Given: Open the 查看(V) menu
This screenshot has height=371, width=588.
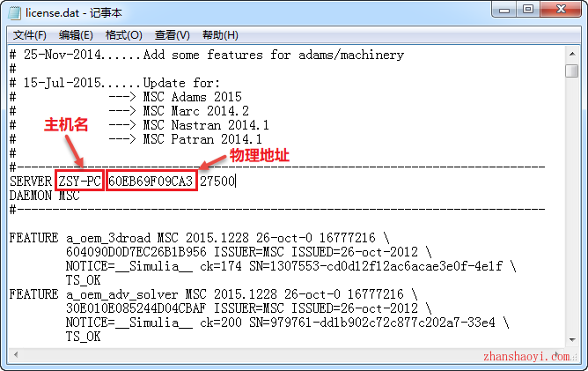Looking at the screenshot, I should point(173,35).
